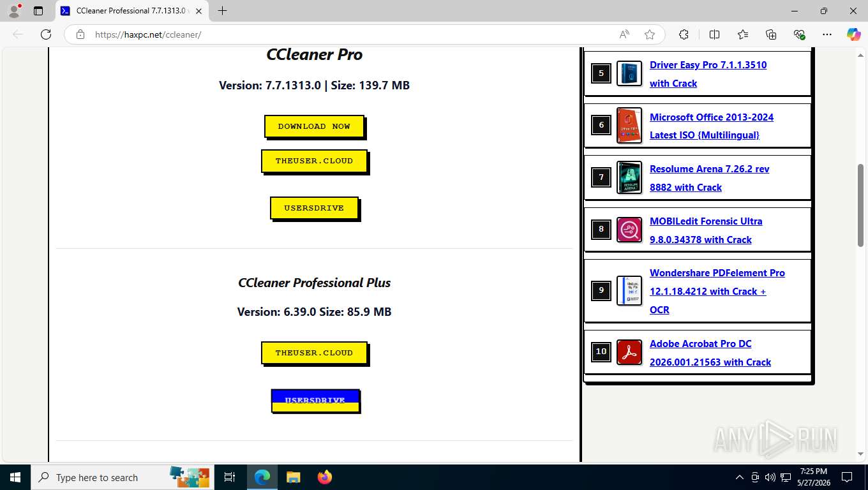Click USERSDRIVE under CCleaner Pro
Image resolution: width=868 pixels, height=490 pixels.
click(x=314, y=208)
